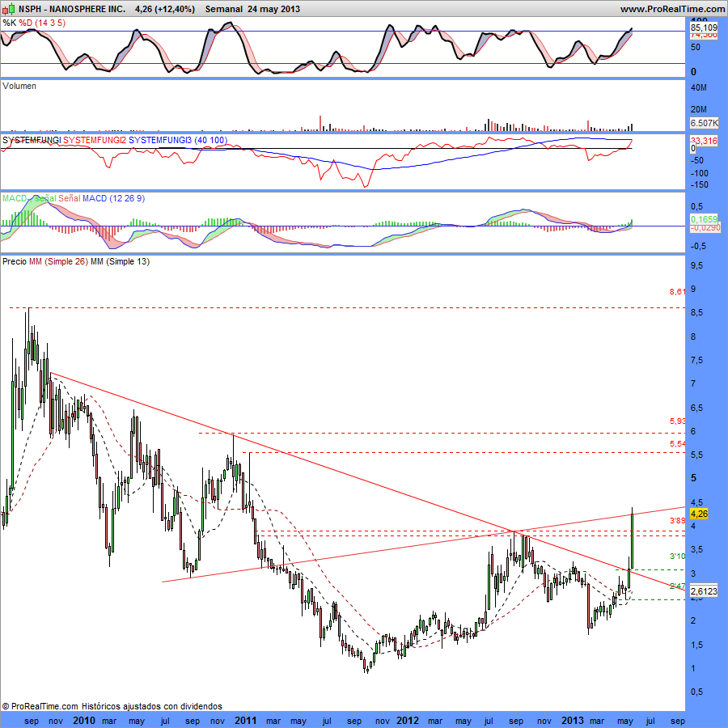This screenshot has height=728, width=728.
Task: Select the MM (Simple 13) moving average label
Action: pos(121,261)
